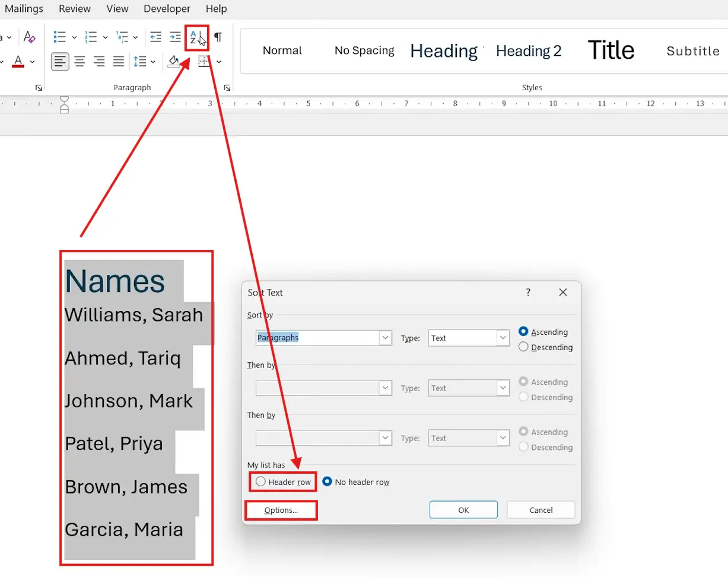Click the Sort Text dialog help icon
Viewport: 728px width, 577px height.
pos(528,292)
